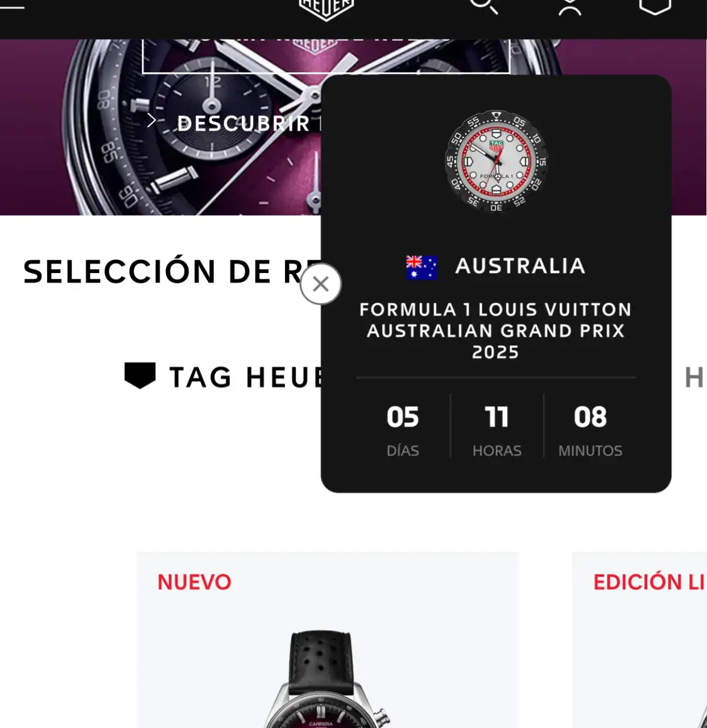Image resolution: width=707 pixels, height=728 pixels.
Task: Open the NUEVO Carrera watch product card
Action: (x=328, y=640)
